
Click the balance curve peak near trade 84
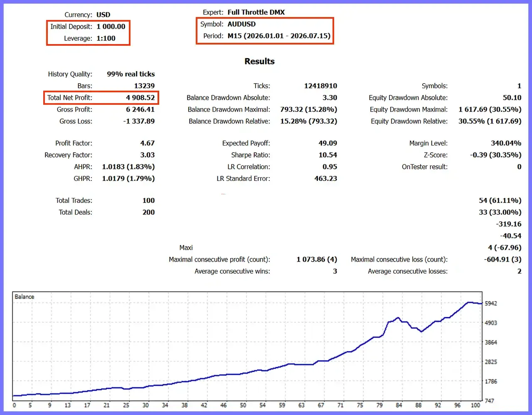pyautogui.click(x=398, y=318)
